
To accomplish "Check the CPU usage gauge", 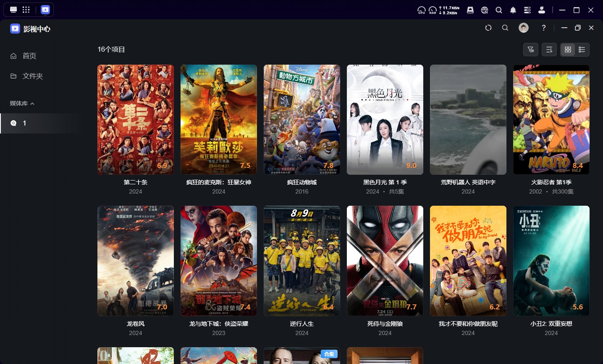I will pyautogui.click(x=422, y=10).
